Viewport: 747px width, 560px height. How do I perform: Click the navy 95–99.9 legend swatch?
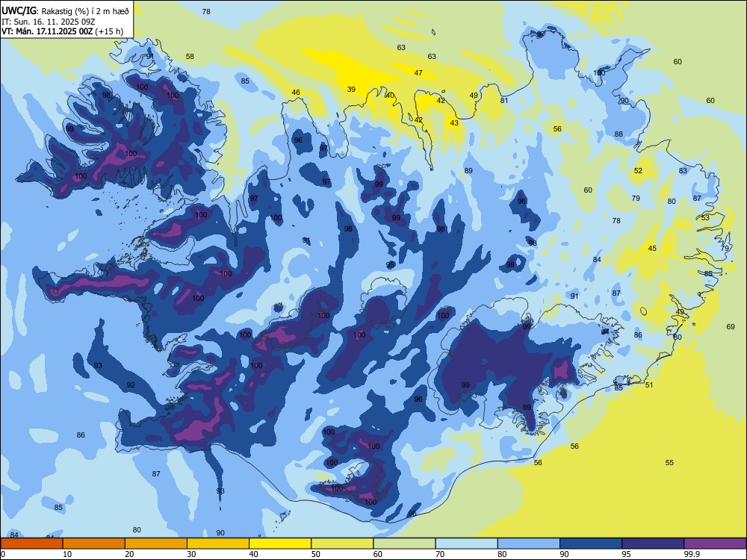(x=653, y=544)
